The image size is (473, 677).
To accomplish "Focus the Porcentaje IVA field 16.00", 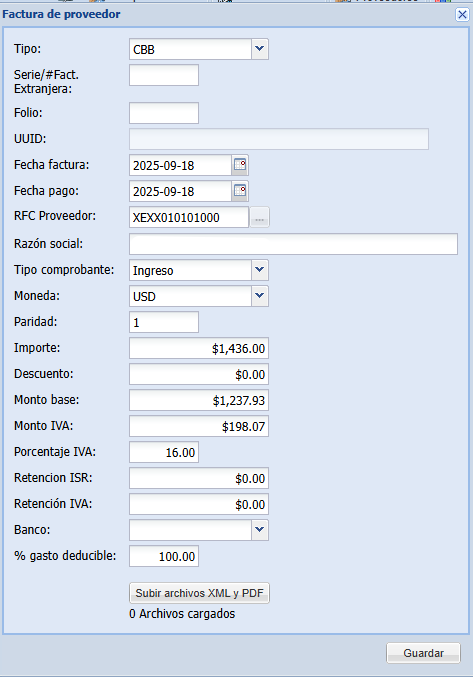I will (x=164, y=452).
